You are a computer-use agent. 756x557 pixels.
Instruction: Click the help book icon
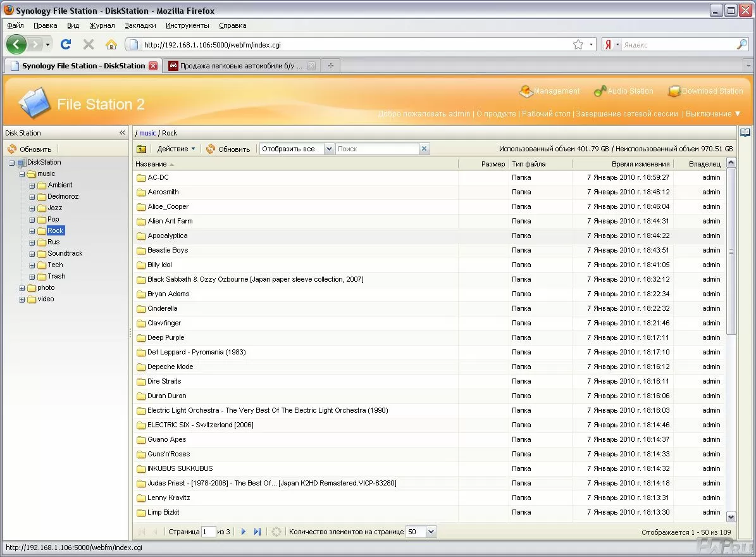(x=745, y=132)
